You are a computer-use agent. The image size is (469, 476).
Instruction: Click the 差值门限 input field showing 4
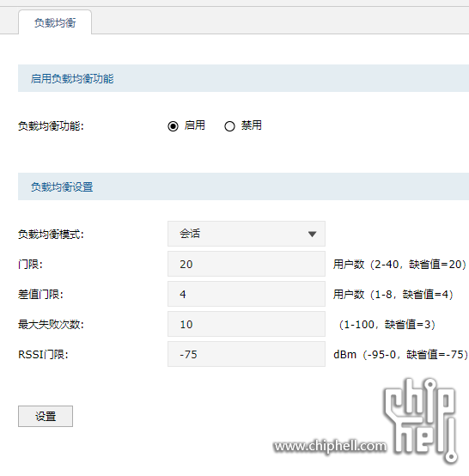pyautogui.click(x=247, y=294)
